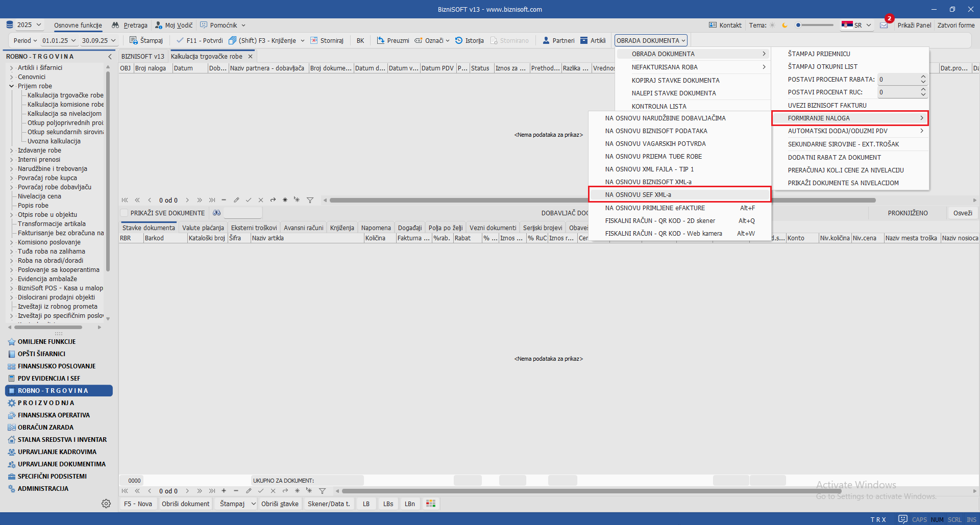
Task: Enable PRIKAŽI SVE DOKUMENTE checkbox
Action: (x=124, y=213)
